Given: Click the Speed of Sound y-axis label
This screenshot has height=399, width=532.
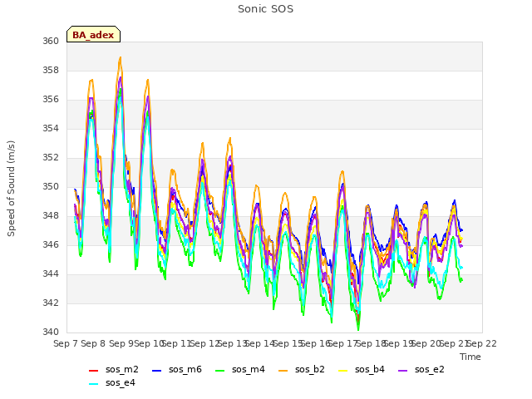Looking at the screenshot, I should click(x=11, y=189).
